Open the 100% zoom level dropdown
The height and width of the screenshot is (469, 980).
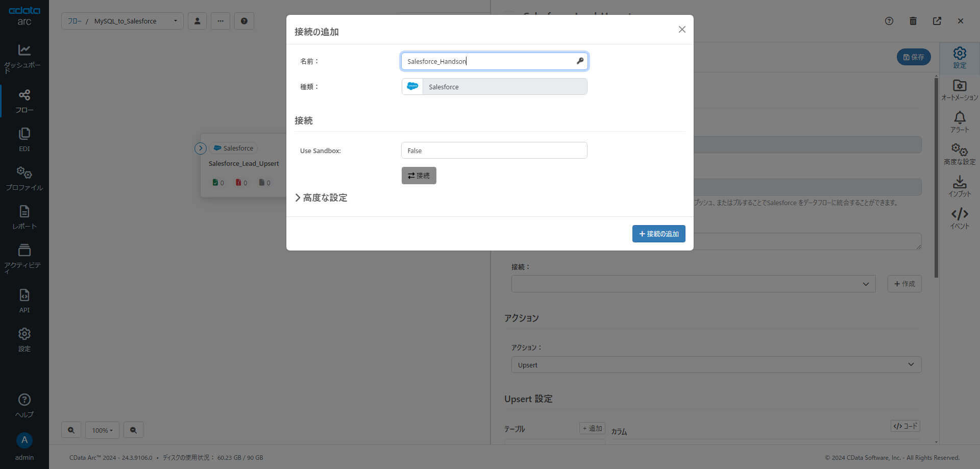pos(102,430)
